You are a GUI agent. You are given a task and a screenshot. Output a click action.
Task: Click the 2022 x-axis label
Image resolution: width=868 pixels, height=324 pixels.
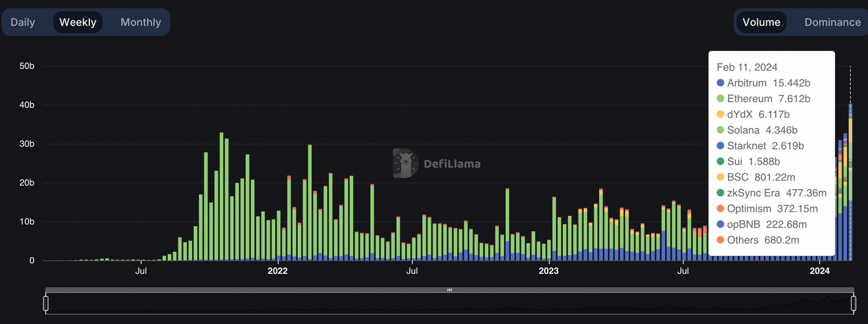pos(277,271)
